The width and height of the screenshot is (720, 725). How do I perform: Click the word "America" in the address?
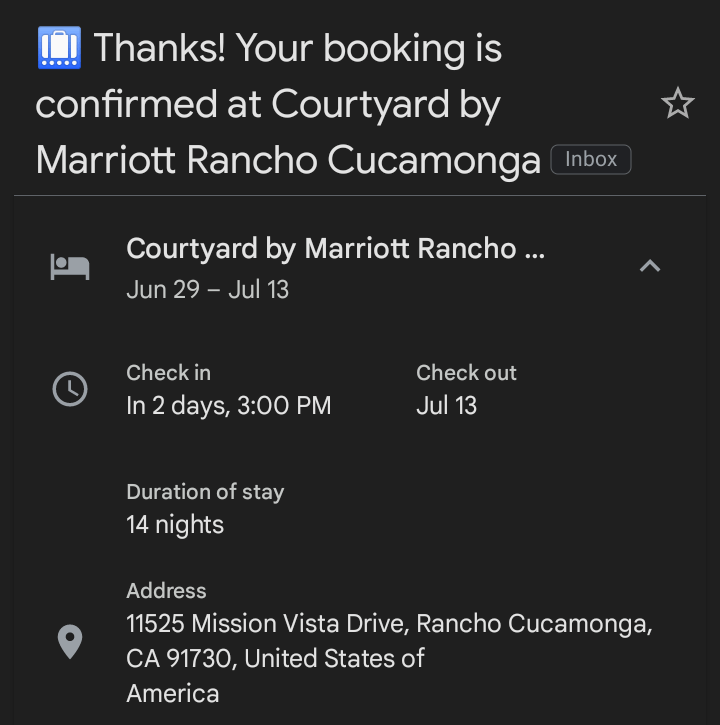[172, 693]
